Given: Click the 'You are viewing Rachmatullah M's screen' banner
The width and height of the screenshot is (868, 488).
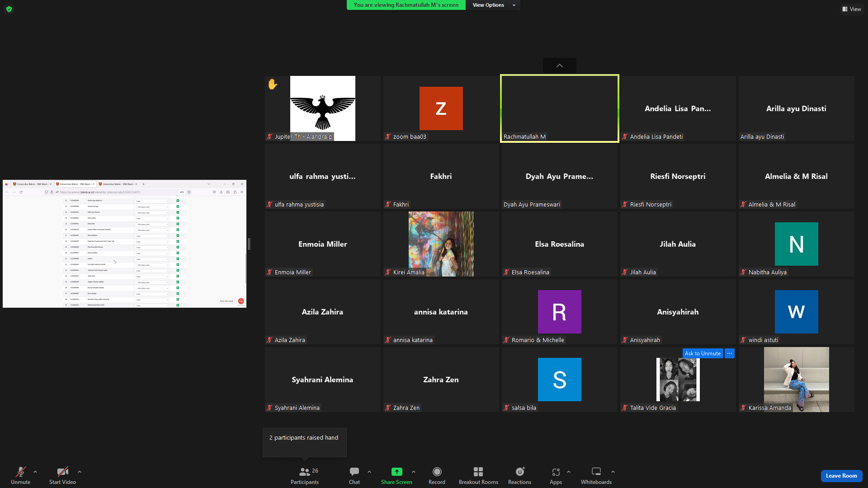Looking at the screenshot, I should tap(406, 5).
